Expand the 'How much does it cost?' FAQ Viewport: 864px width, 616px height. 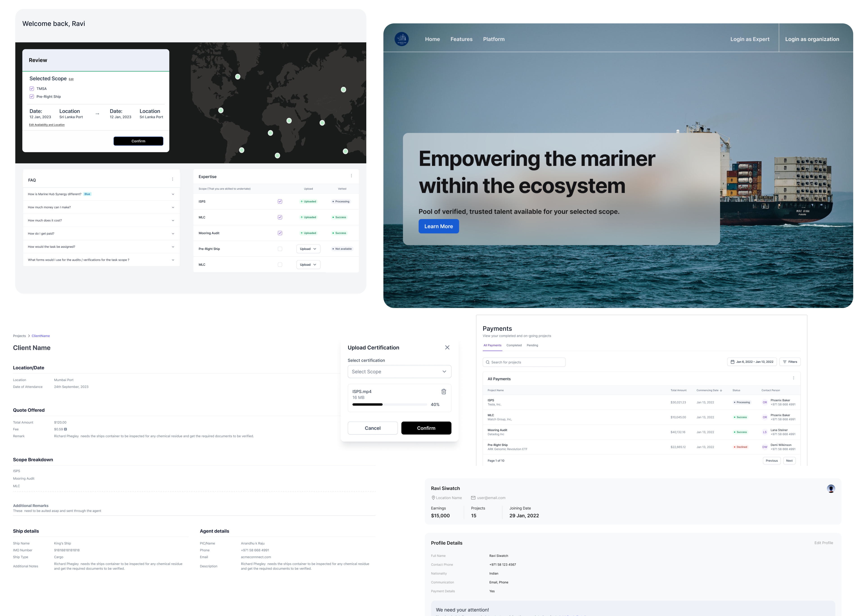pyautogui.click(x=101, y=220)
